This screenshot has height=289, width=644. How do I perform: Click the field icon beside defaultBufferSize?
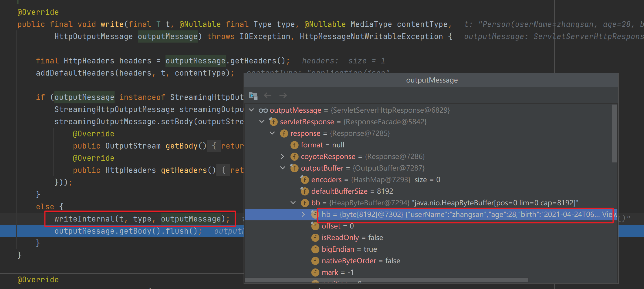click(x=305, y=191)
